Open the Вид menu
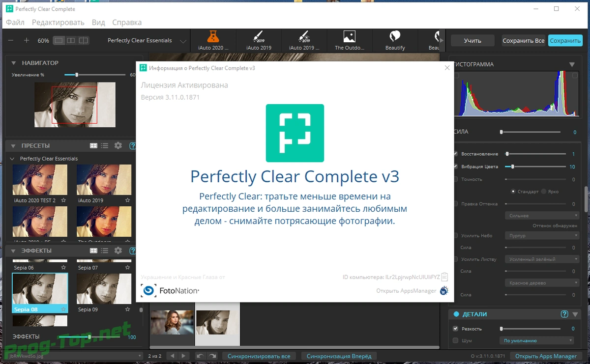590x364 pixels. pyautogui.click(x=98, y=23)
